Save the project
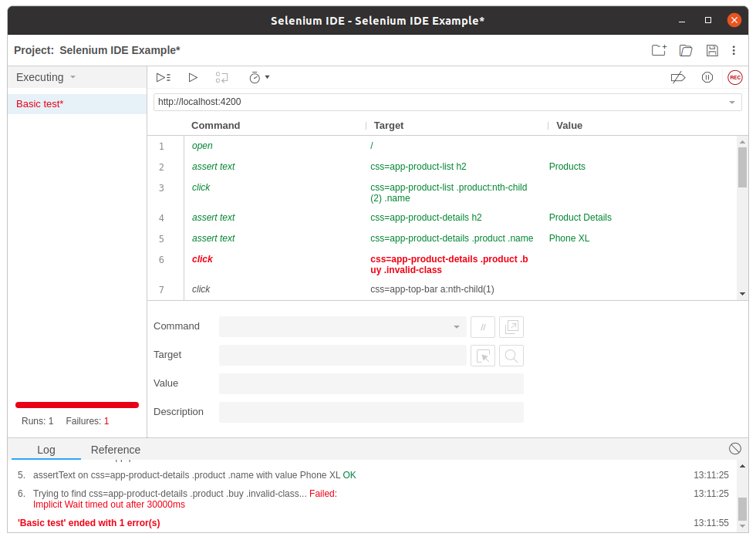 coord(711,50)
